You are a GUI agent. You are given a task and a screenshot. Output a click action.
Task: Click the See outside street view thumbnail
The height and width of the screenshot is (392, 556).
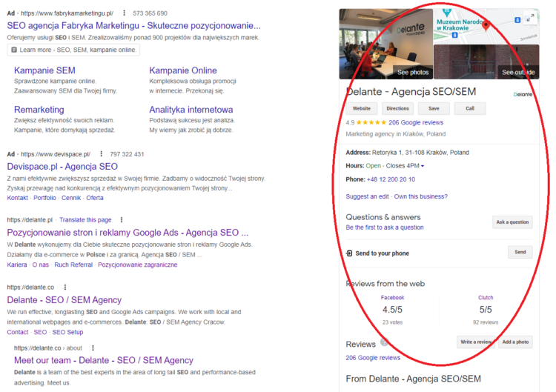pyautogui.click(x=486, y=62)
